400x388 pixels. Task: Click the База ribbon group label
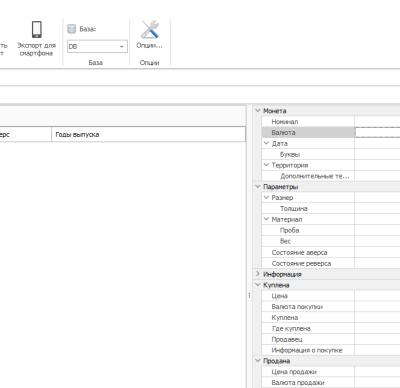96,62
